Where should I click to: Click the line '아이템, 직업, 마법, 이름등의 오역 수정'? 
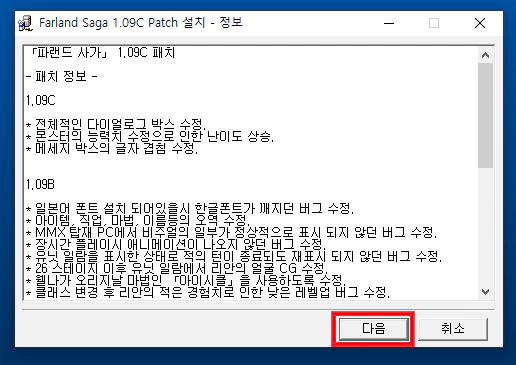click(x=138, y=221)
